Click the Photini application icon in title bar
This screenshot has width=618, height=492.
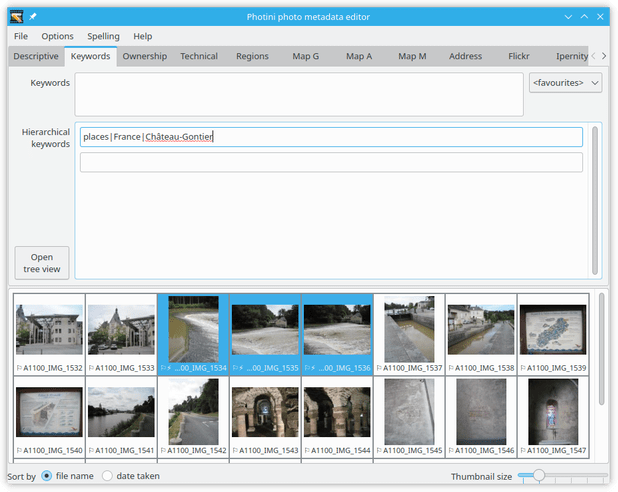coord(17,17)
